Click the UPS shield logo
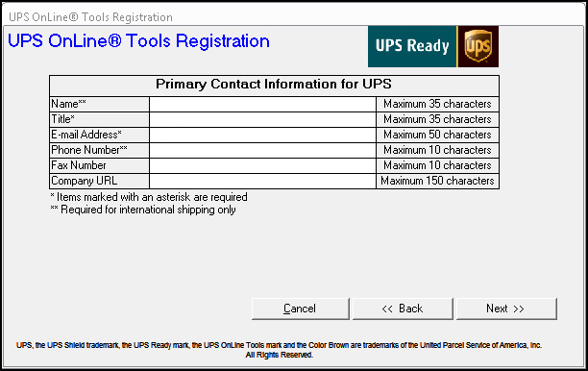 coord(478,46)
